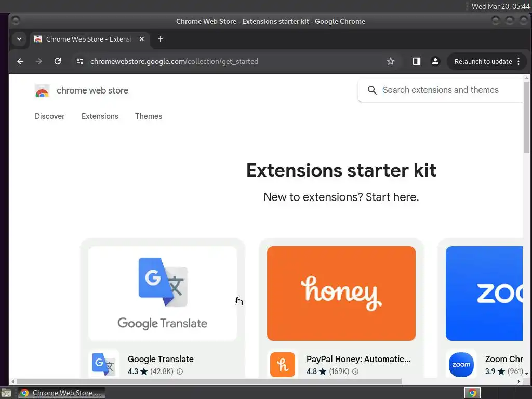Click the scroll left arrow at page bottom
This screenshot has height=399, width=532.
[12, 382]
